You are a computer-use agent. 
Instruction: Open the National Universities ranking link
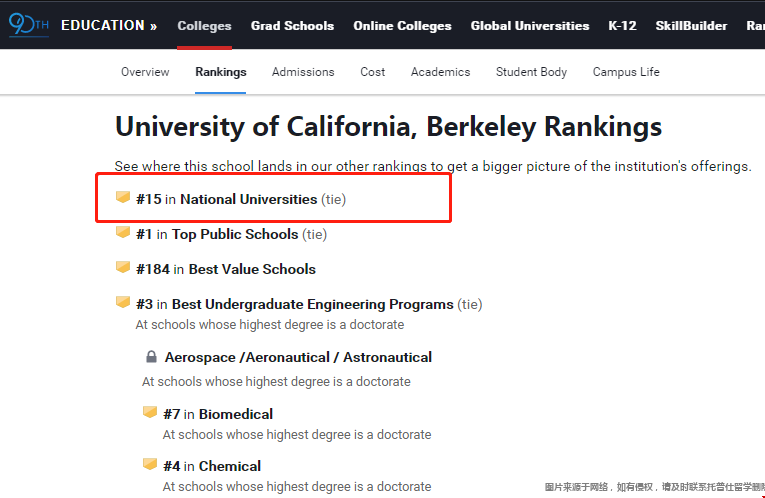pyautogui.click(x=249, y=199)
